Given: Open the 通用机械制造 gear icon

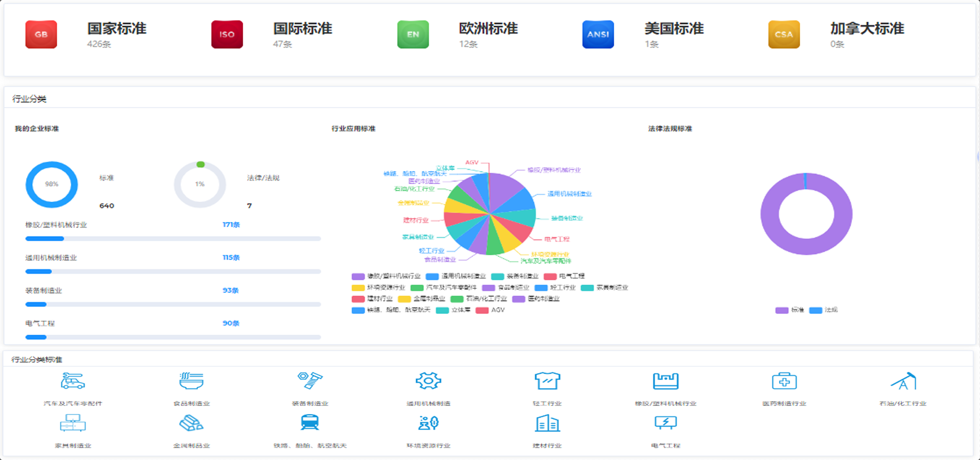Looking at the screenshot, I should click(x=428, y=381).
